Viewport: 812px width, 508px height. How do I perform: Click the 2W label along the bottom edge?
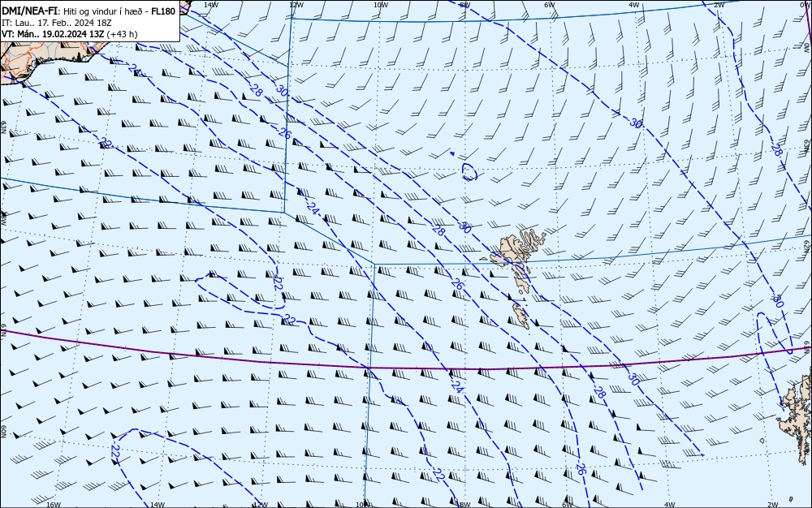coord(773,505)
